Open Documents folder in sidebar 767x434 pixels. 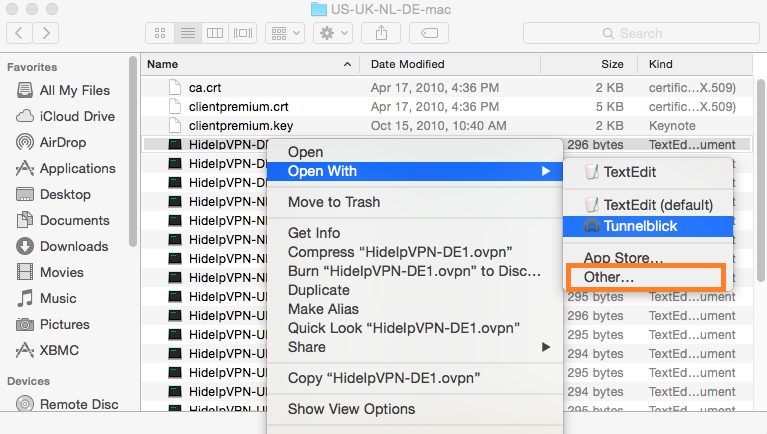pyautogui.click(x=63, y=220)
